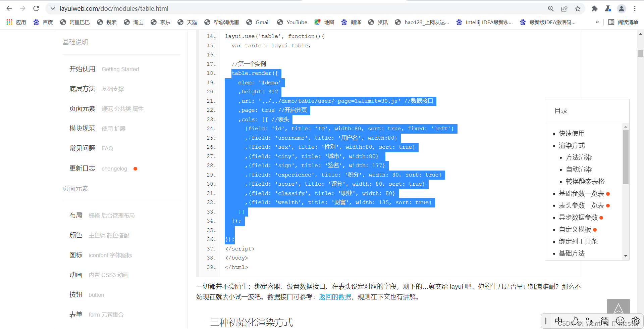Open 底层方法 基础支撑 in sidebar
644x329 pixels.
tap(97, 89)
